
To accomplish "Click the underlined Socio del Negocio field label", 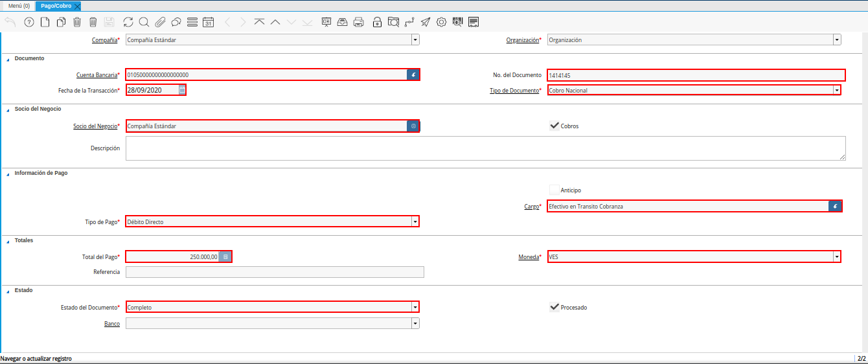I will click(x=95, y=126).
